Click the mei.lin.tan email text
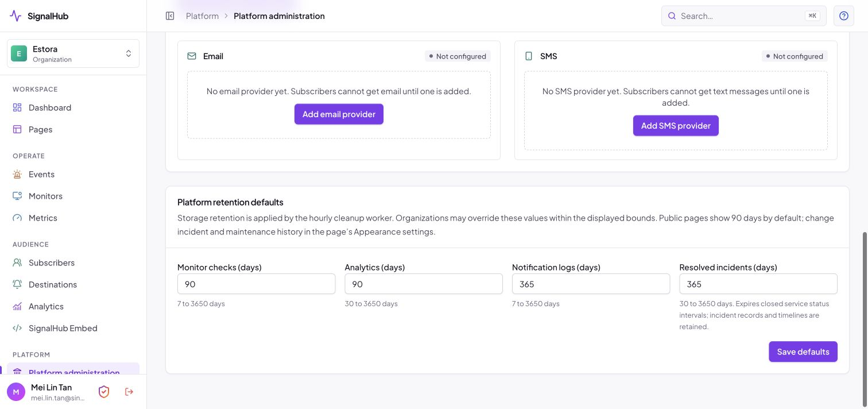This screenshot has width=868, height=409. click(x=58, y=398)
